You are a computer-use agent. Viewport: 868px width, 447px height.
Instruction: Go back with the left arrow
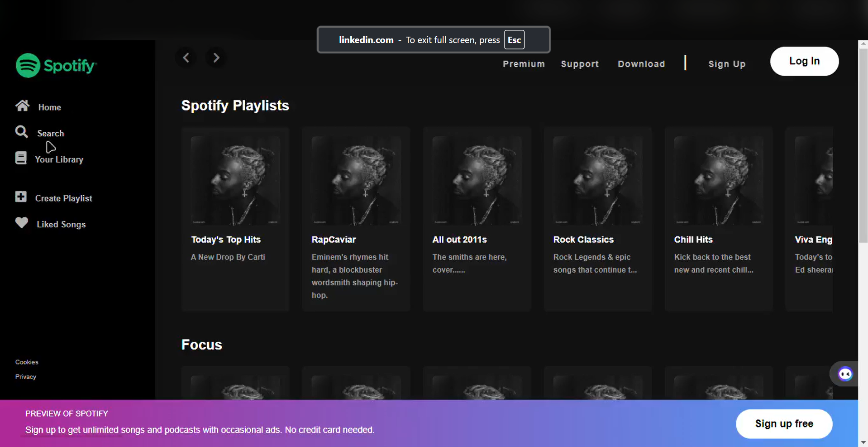click(186, 58)
